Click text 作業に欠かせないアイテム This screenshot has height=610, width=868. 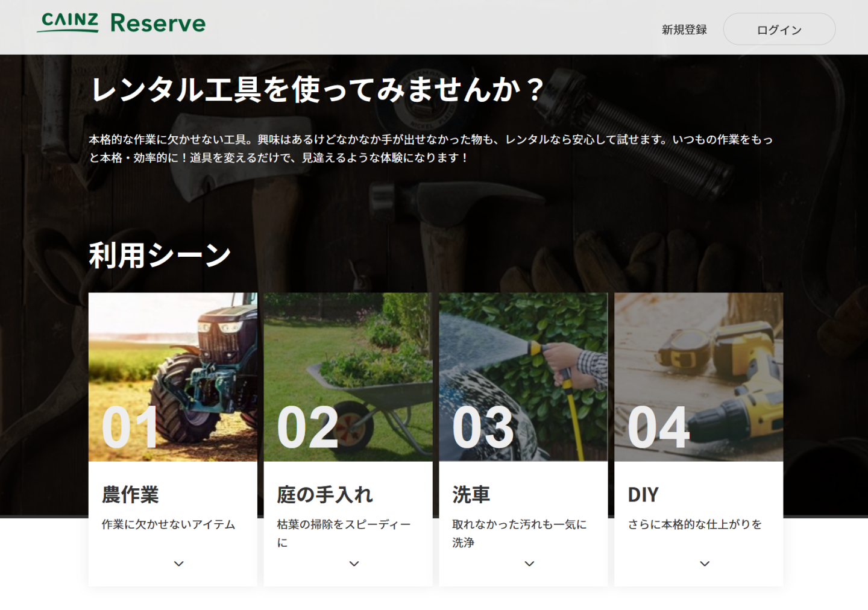[168, 524]
